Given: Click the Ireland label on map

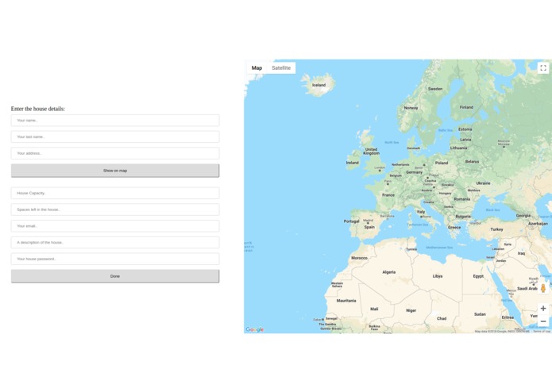Looking at the screenshot, I should click(x=353, y=163).
